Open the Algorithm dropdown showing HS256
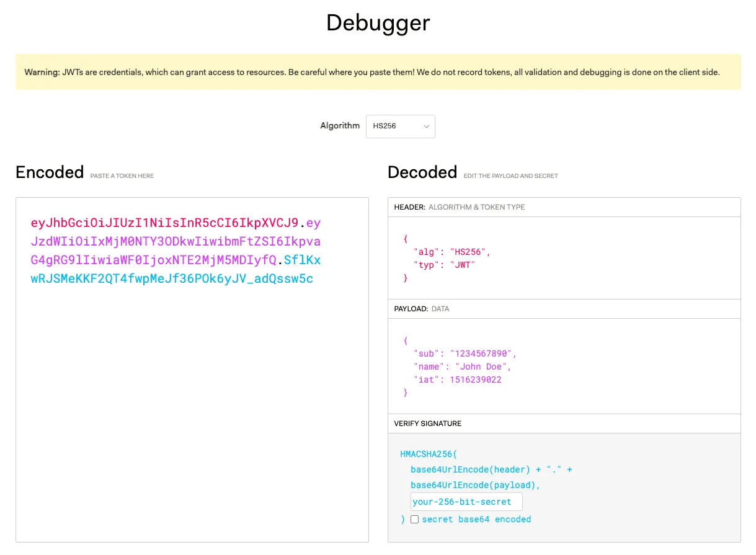The height and width of the screenshot is (555, 756). (x=400, y=126)
